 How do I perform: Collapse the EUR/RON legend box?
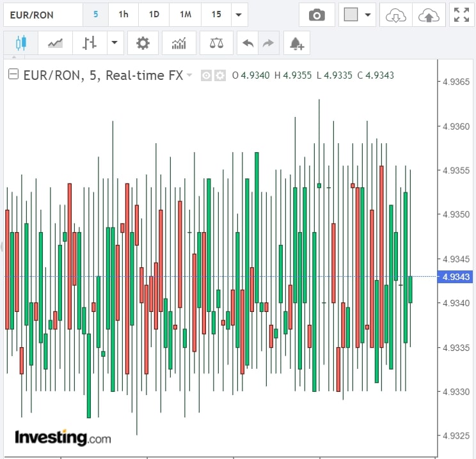[x=13, y=75]
